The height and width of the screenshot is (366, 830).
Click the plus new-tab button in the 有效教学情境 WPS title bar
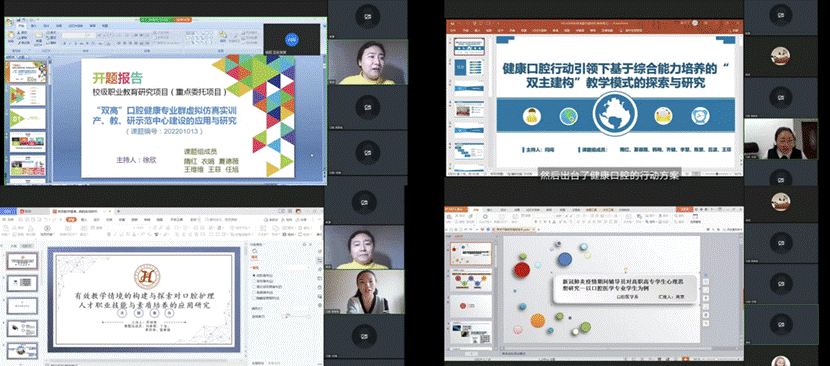[119, 211]
